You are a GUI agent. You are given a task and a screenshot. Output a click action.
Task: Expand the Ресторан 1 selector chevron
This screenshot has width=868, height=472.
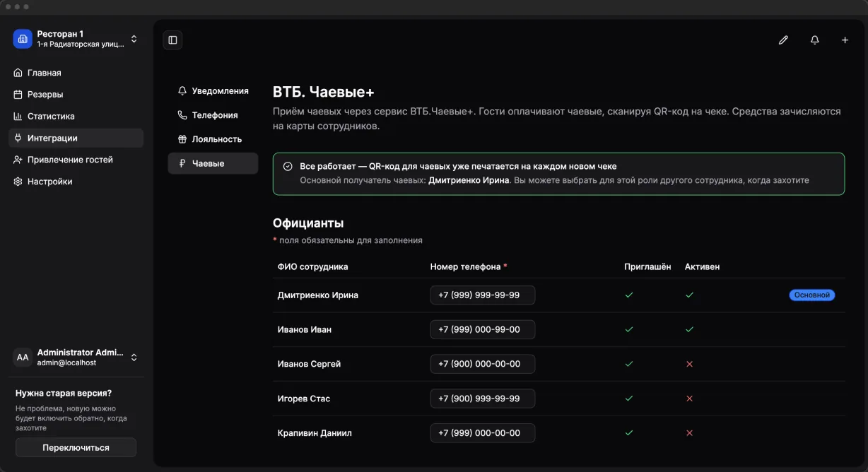(134, 39)
